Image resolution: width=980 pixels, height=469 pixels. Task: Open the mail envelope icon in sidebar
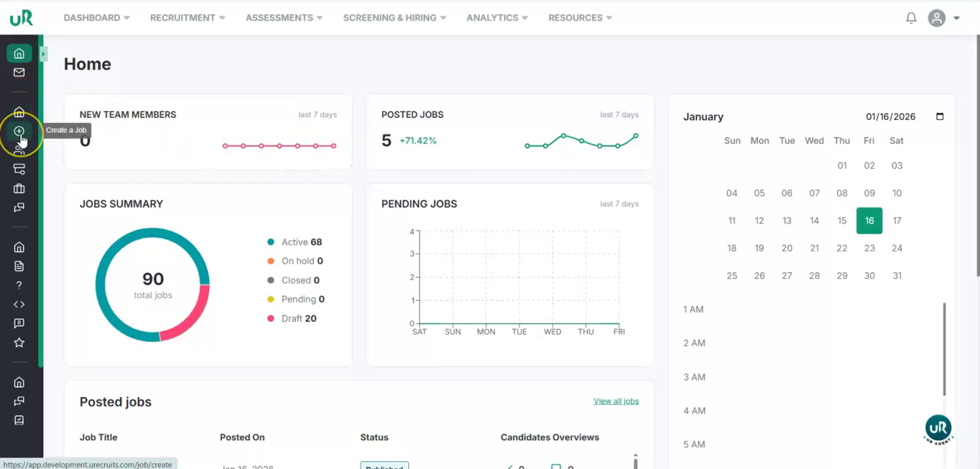coord(19,72)
